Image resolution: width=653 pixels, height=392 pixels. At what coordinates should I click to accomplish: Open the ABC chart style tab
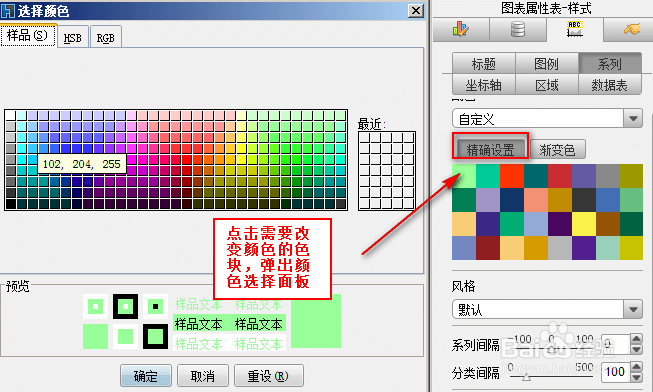[575, 30]
